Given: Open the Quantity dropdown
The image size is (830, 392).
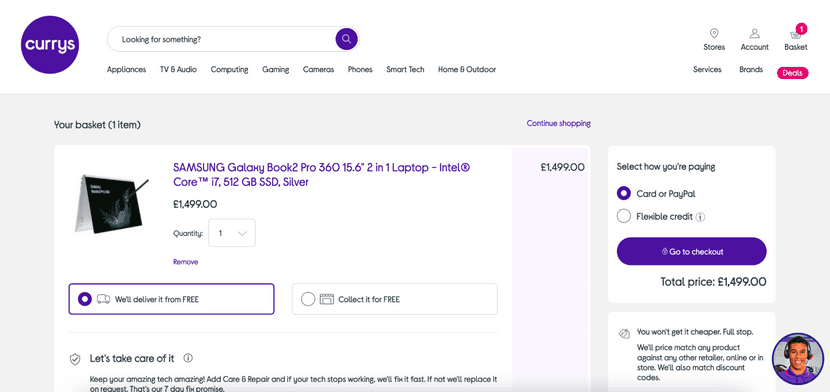Looking at the screenshot, I should (232, 233).
